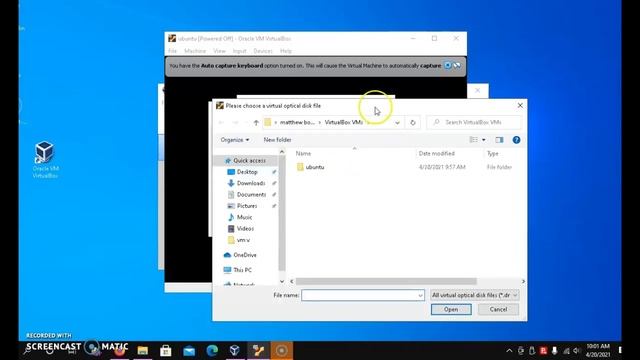Sort files by the Type column header

(493, 153)
